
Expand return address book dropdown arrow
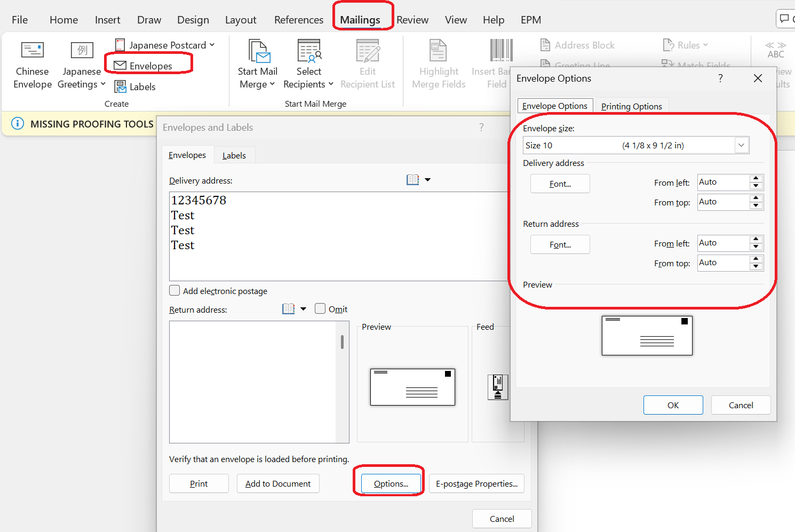(x=303, y=309)
